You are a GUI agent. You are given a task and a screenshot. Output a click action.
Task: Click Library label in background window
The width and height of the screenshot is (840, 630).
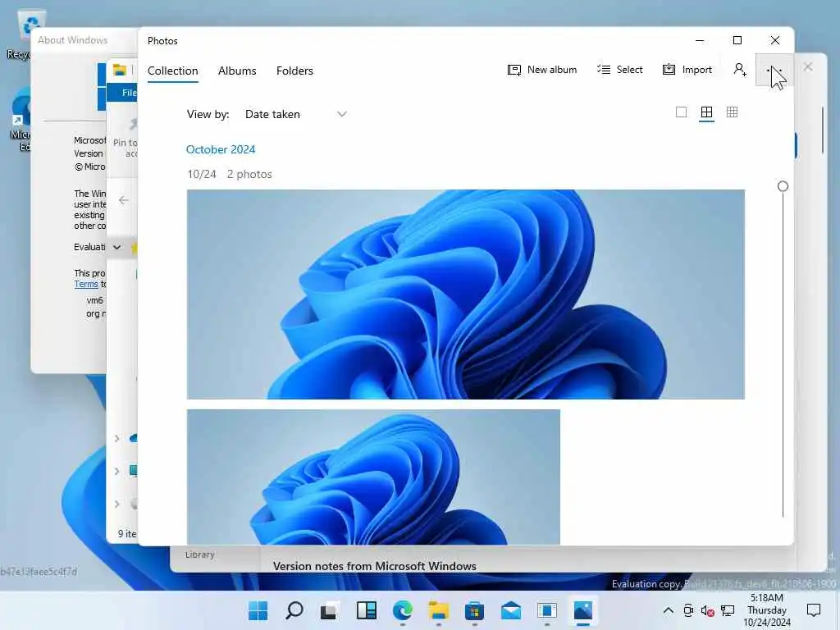pos(200,555)
